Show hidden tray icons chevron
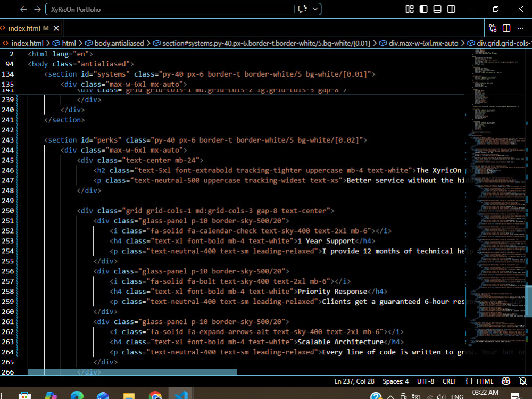This screenshot has height=399, width=532. [390, 396]
